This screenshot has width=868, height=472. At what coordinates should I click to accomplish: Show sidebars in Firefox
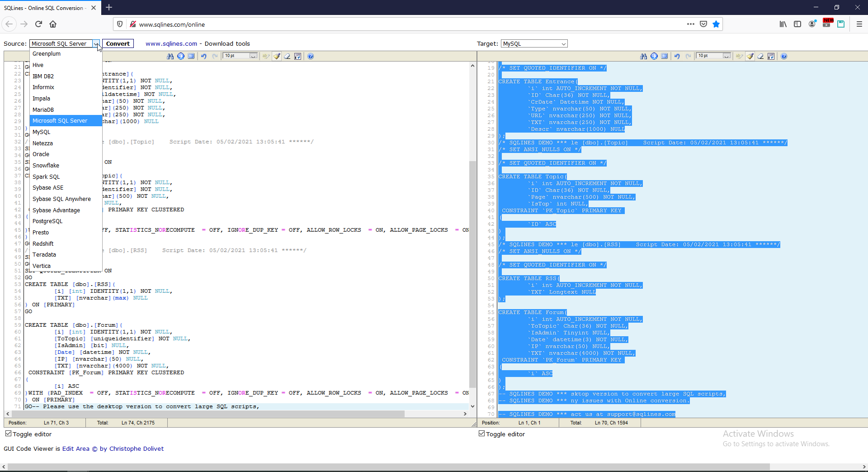point(797,24)
